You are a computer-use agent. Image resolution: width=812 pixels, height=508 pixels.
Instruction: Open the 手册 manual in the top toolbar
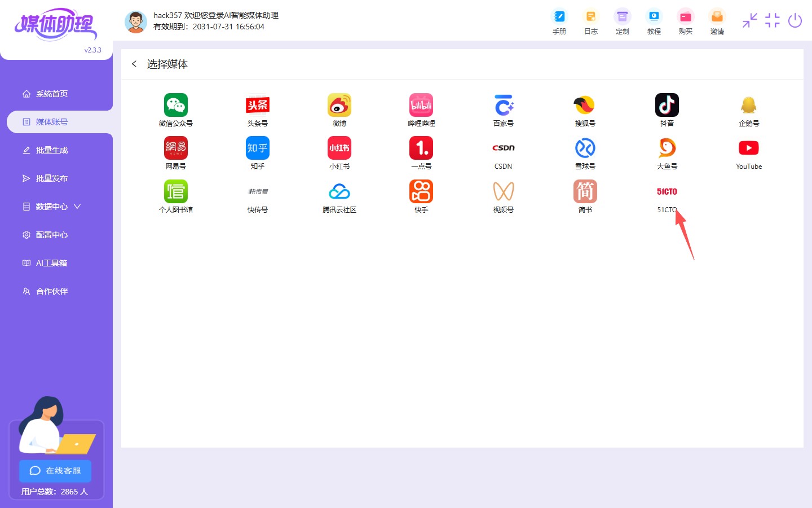559,22
